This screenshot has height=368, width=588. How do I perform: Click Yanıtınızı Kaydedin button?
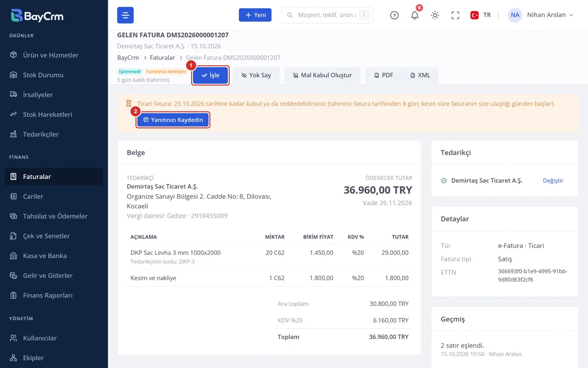tap(173, 120)
